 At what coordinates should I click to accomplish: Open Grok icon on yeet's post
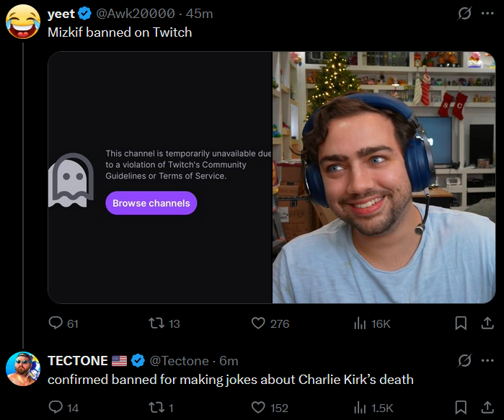(x=465, y=14)
